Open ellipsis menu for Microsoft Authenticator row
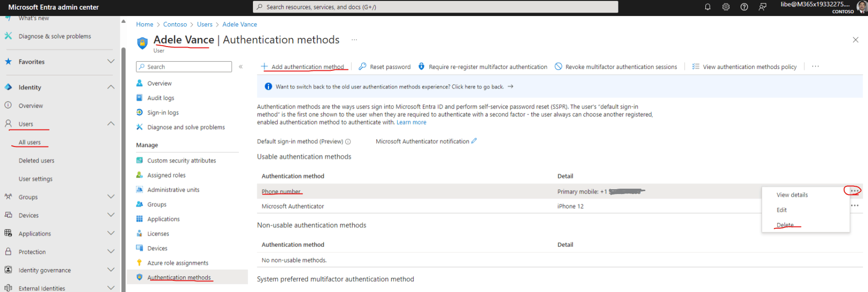 pos(855,206)
